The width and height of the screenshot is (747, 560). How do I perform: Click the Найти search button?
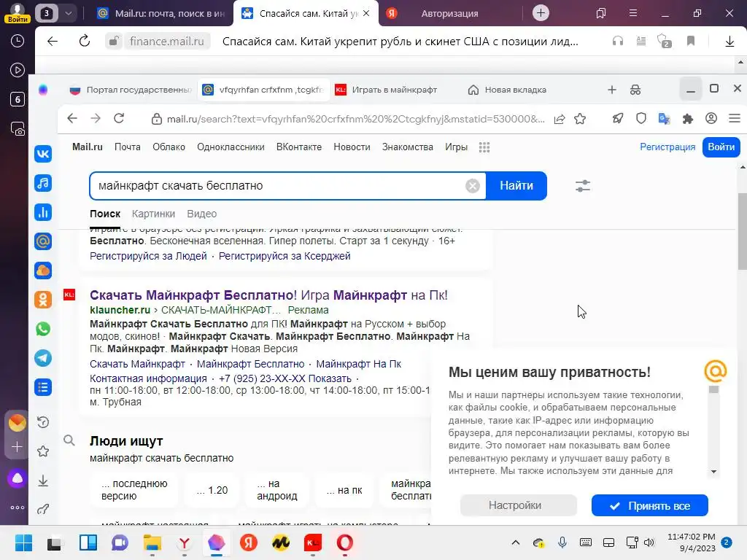point(516,186)
